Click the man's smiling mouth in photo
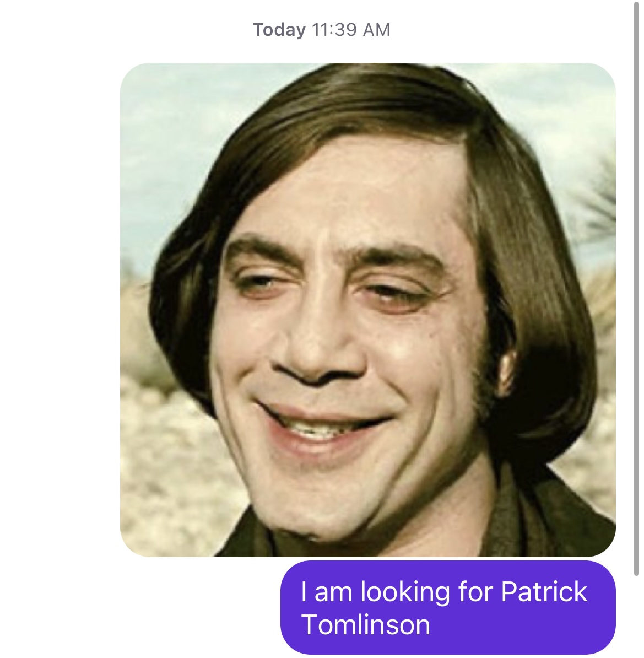Image resolution: width=644 pixels, height=658 pixels. click(x=324, y=425)
